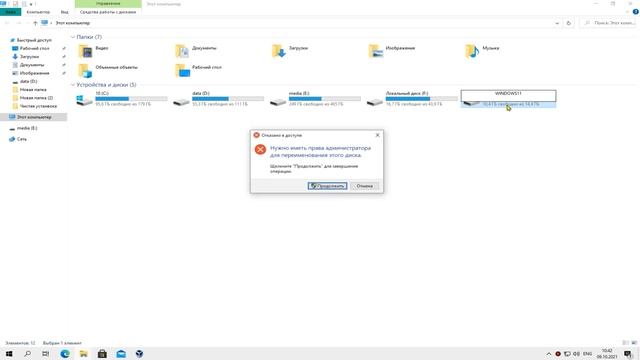Open the Рабочий стол folder in Папки section
Screen dimensions: 640x360
198,70
